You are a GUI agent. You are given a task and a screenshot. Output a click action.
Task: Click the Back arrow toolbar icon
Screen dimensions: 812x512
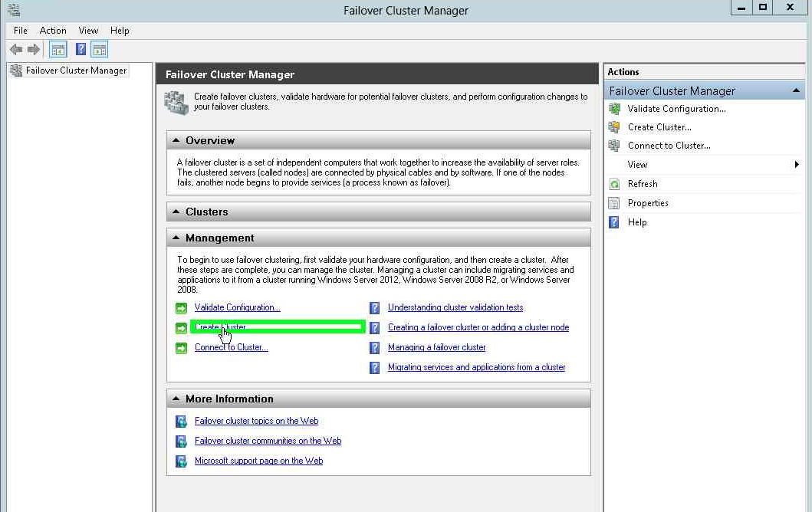click(16, 50)
